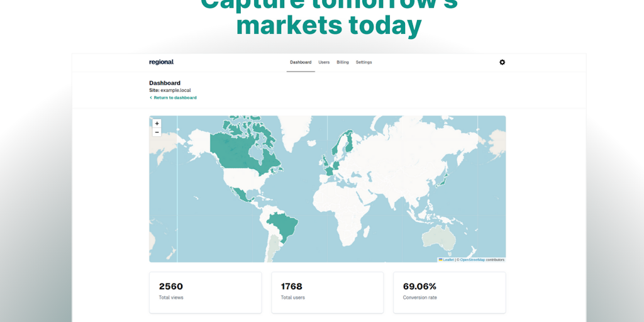Viewport: 644px width, 322px height.
Task: Go to the Billing tab
Action: (343, 62)
